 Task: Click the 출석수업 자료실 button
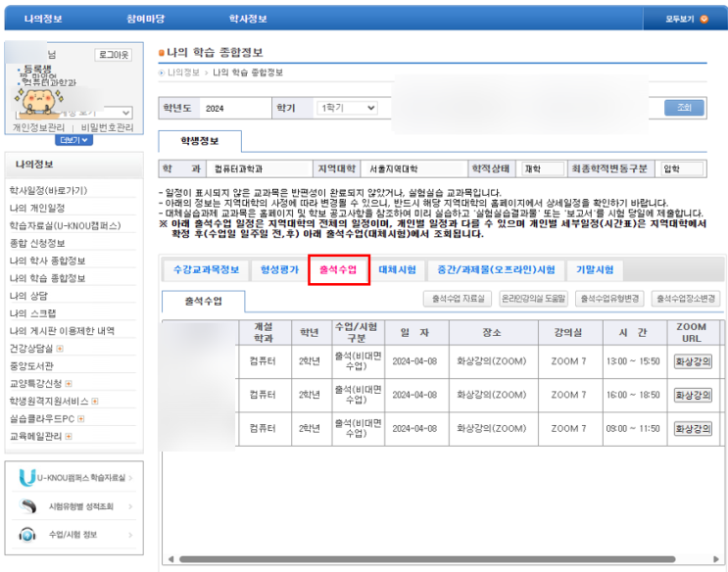[458, 299]
